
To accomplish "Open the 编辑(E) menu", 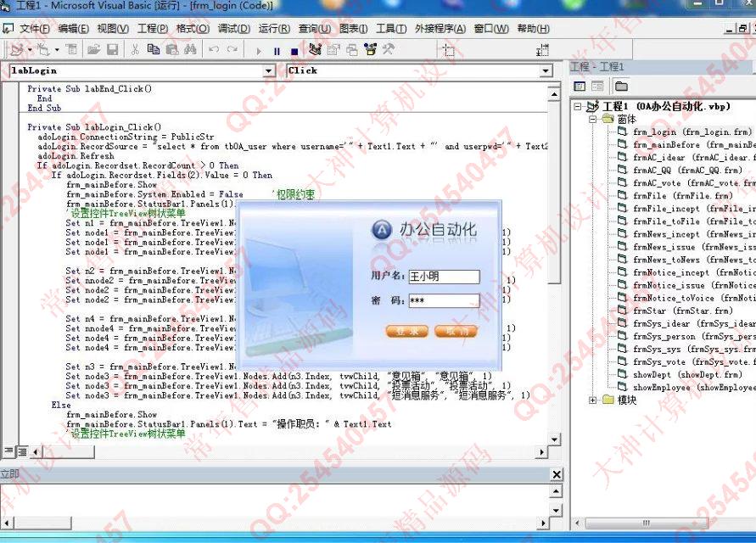I will coord(73,29).
